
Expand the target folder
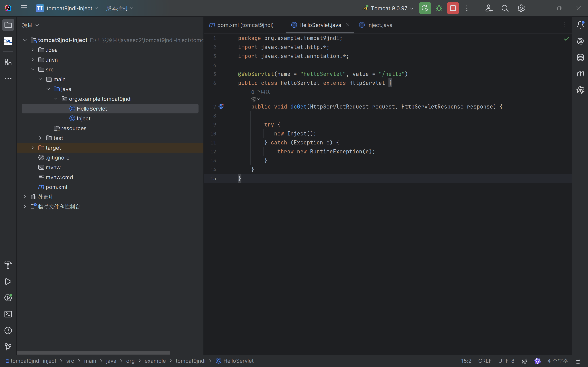pos(32,148)
